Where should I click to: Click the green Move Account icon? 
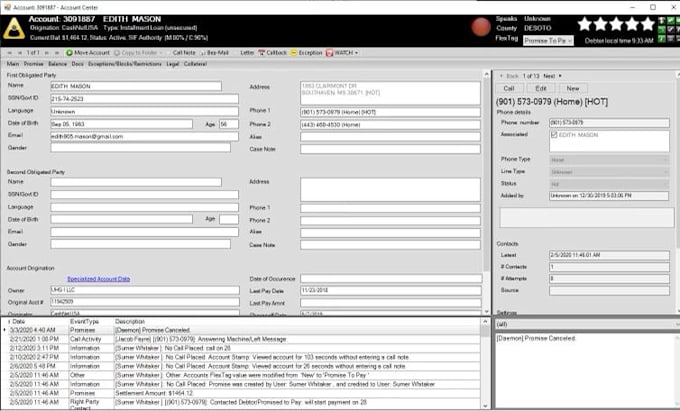pos(69,52)
